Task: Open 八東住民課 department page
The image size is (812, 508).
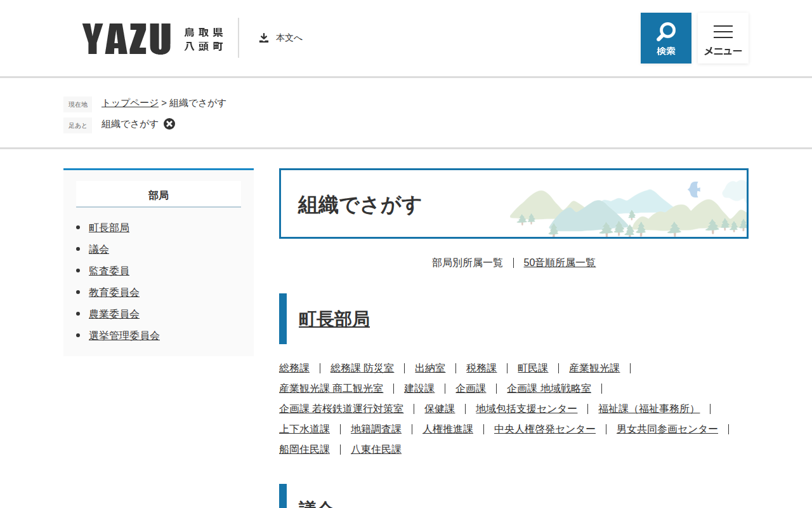Action: click(x=376, y=449)
